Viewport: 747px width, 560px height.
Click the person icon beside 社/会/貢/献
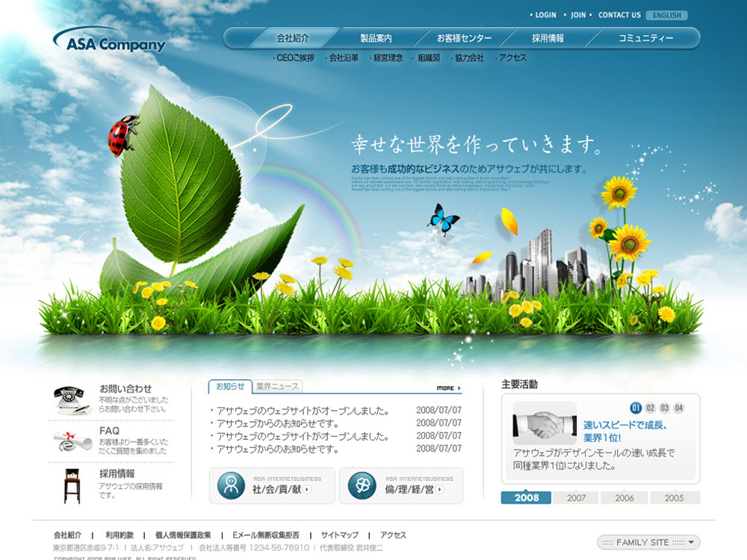pyautogui.click(x=231, y=485)
